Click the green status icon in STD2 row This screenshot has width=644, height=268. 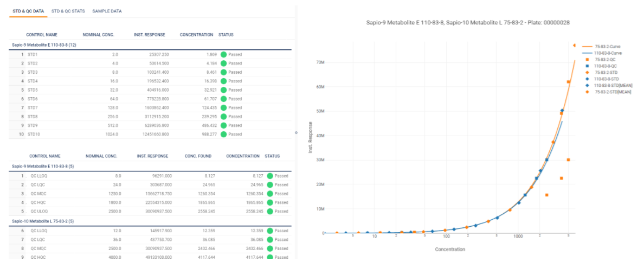pyautogui.click(x=223, y=63)
